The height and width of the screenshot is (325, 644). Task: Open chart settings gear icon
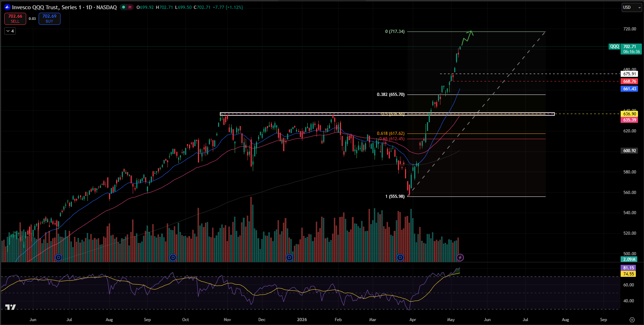(x=632, y=320)
